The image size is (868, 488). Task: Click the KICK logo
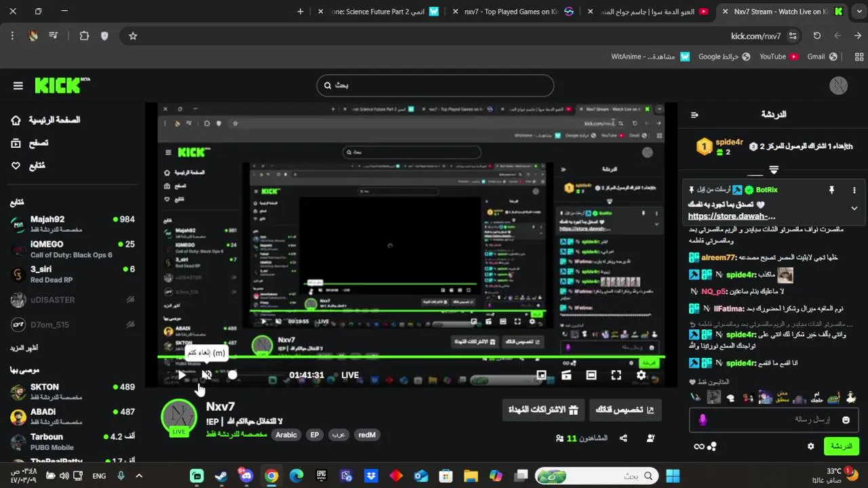coord(62,85)
